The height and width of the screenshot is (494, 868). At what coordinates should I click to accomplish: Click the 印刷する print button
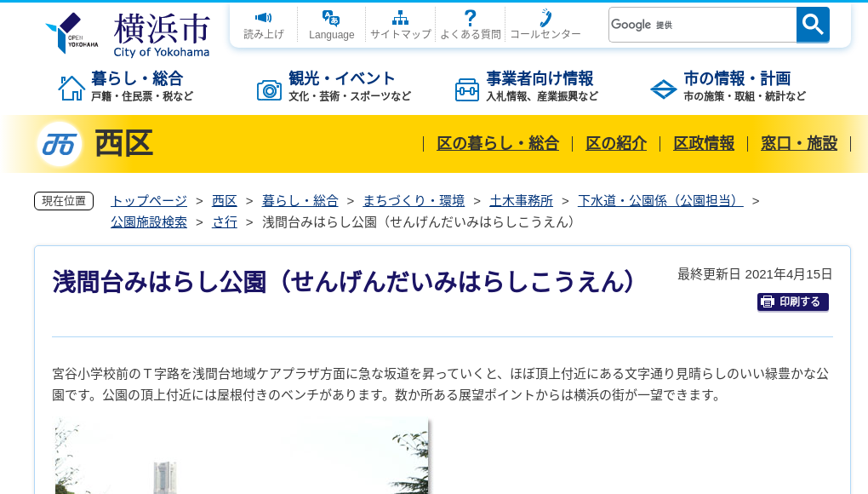tap(792, 302)
